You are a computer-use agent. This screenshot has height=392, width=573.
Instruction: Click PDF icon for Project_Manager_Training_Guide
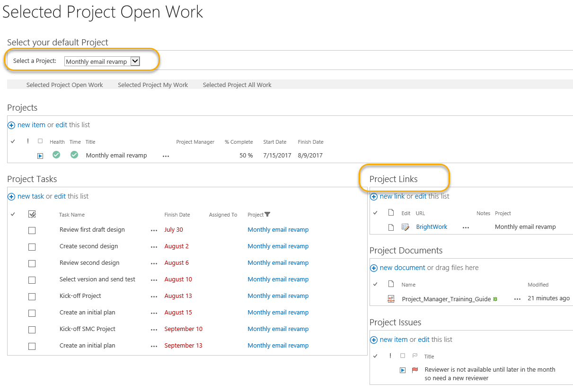391,299
